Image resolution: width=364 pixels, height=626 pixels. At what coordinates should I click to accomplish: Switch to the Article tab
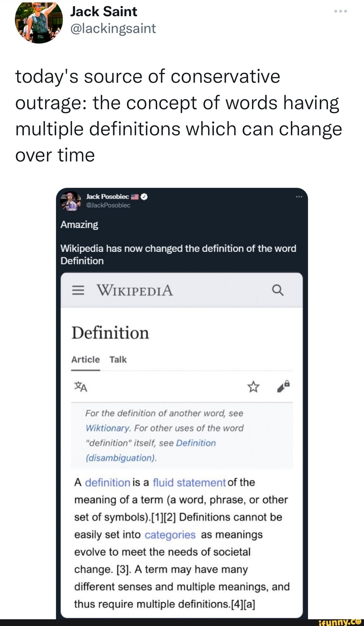[85, 360]
